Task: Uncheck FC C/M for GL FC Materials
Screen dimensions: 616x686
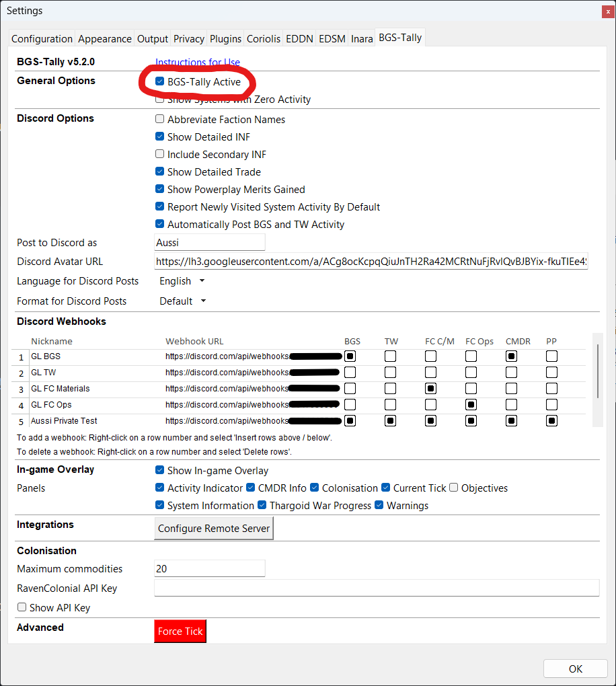Action: (x=430, y=389)
